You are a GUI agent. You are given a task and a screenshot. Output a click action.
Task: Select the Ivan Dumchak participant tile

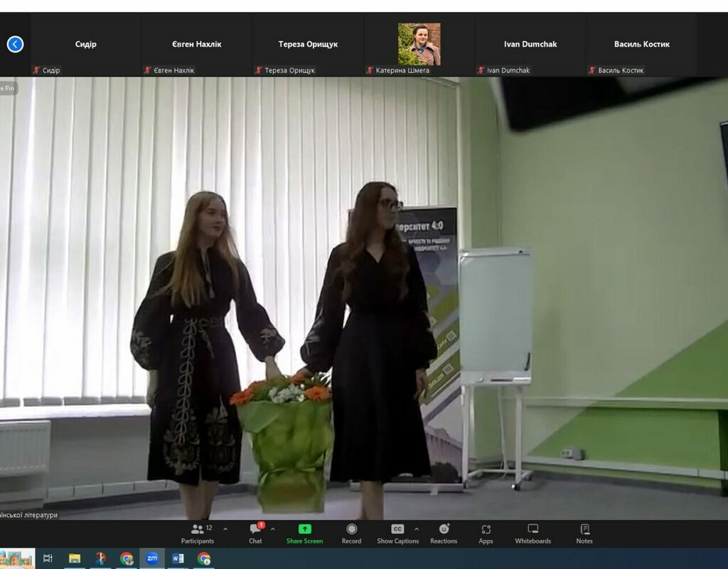[530, 44]
